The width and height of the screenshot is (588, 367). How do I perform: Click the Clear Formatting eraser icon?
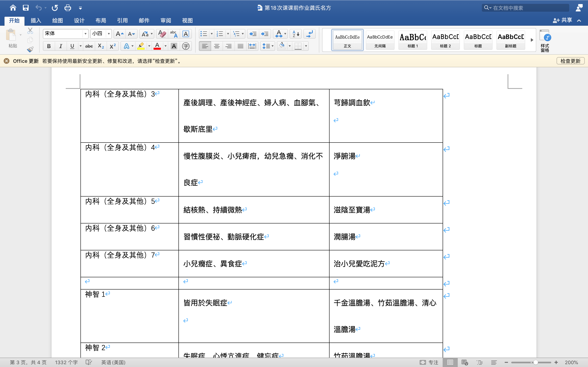point(162,34)
